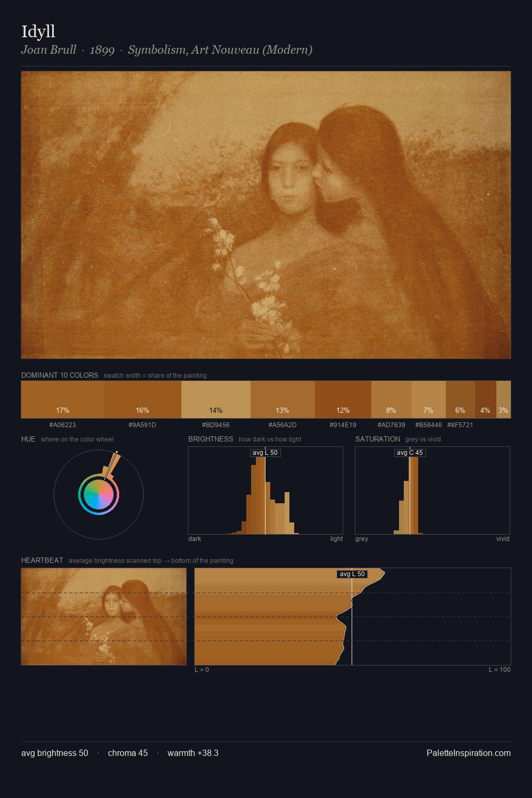This screenshot has height=798, width=532.
Task: Click the BRIGHTNESS section heading
Action: [211, 439]
